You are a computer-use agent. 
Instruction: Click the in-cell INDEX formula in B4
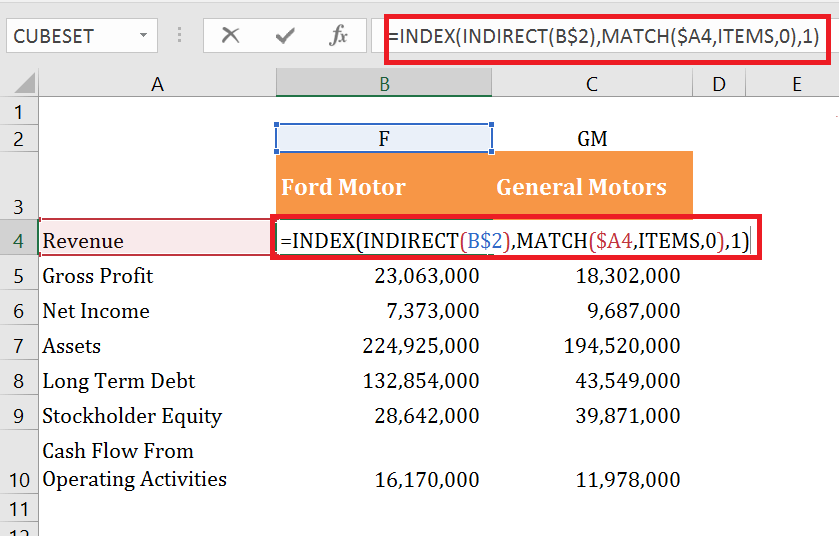[515, 241]
